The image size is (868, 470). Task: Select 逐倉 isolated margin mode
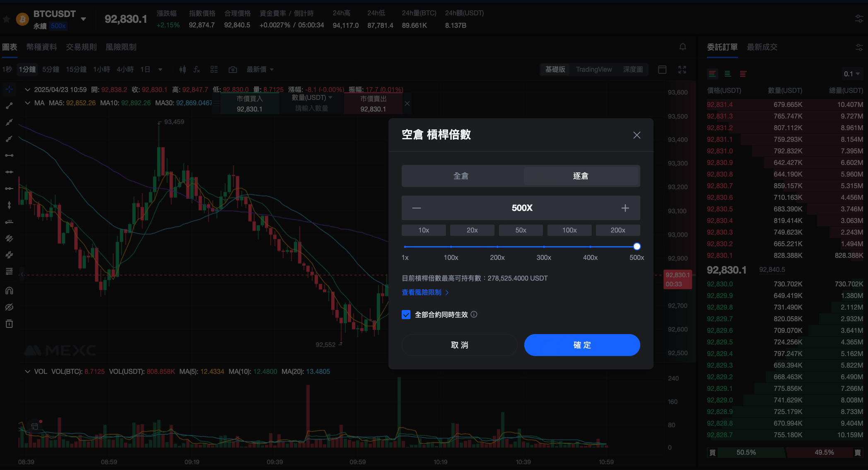[581, 176]
